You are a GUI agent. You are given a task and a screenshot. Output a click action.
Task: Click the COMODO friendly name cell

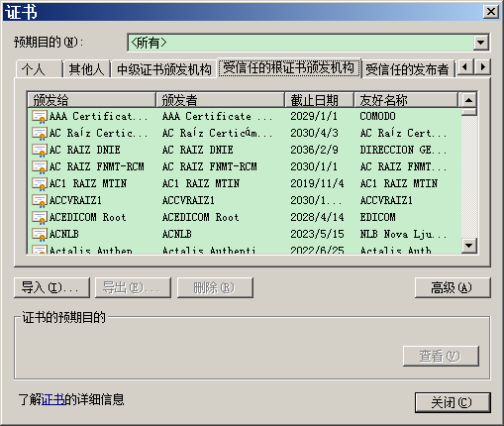point(377,117)
